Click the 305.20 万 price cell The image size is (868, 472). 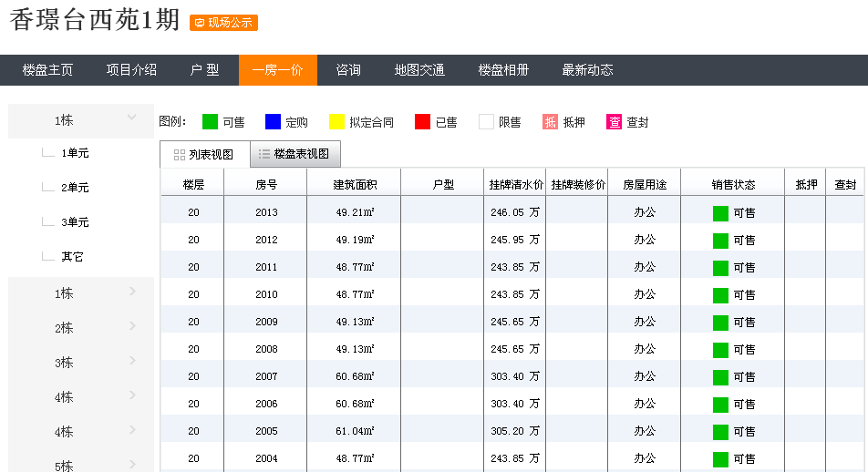coord(515,431)
